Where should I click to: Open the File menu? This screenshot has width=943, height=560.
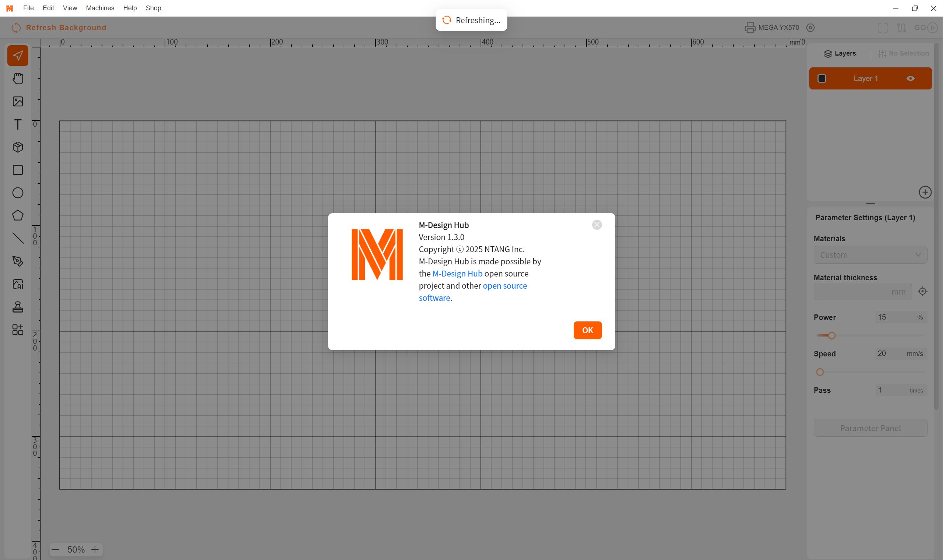28,8
